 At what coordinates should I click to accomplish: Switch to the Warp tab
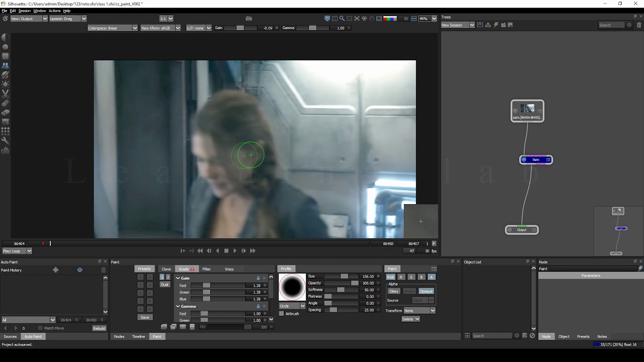tap(229, 269)
